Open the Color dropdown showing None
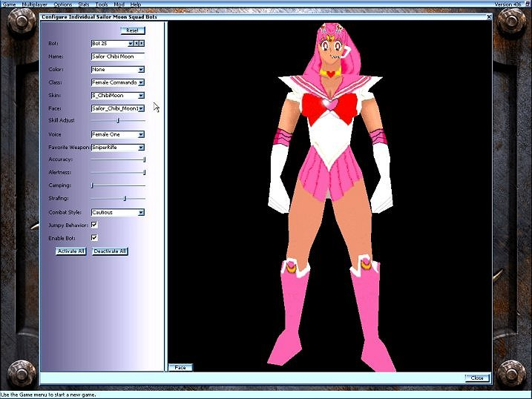Image resolution: width=532 pixels, height=399 pixels. (x=141, y=70)
